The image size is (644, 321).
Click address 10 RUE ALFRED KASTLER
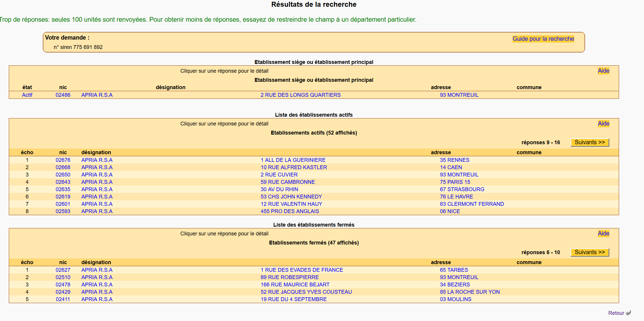(x=294, y=167)
